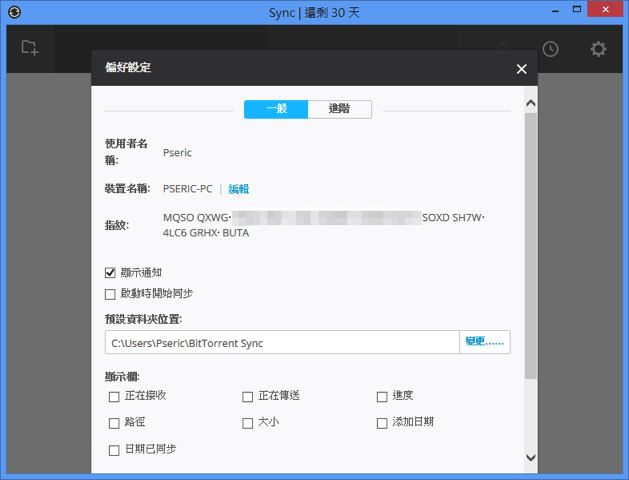The width and height of the screenshot is (629, 480).
Task: Check the 正在接收 column checkbox
Action: (114, 397)
